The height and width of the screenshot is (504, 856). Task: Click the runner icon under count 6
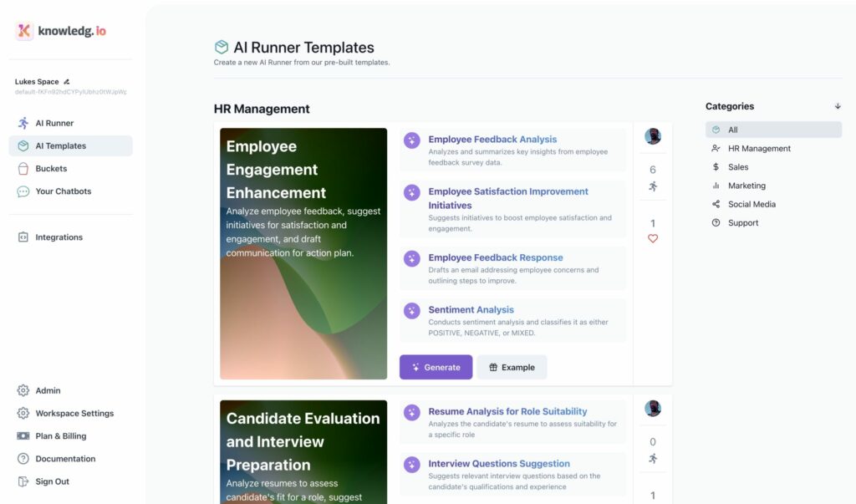[x=653, y=186]
